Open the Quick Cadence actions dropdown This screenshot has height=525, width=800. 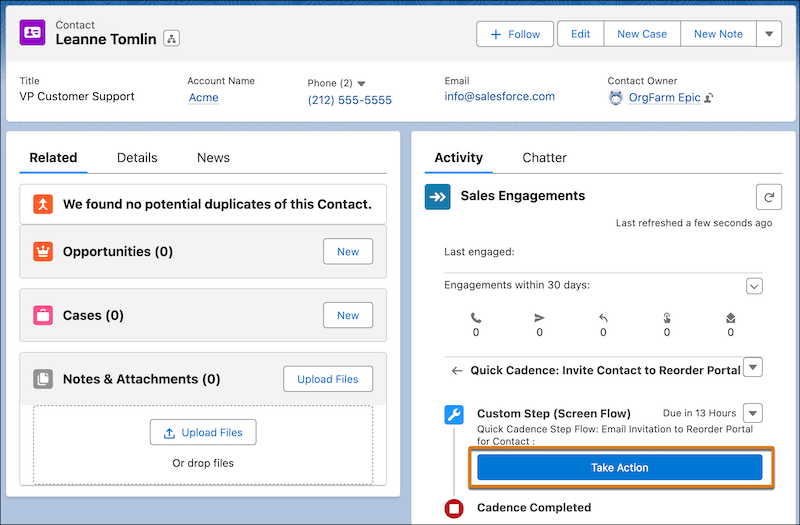click(x=753, y=367)
